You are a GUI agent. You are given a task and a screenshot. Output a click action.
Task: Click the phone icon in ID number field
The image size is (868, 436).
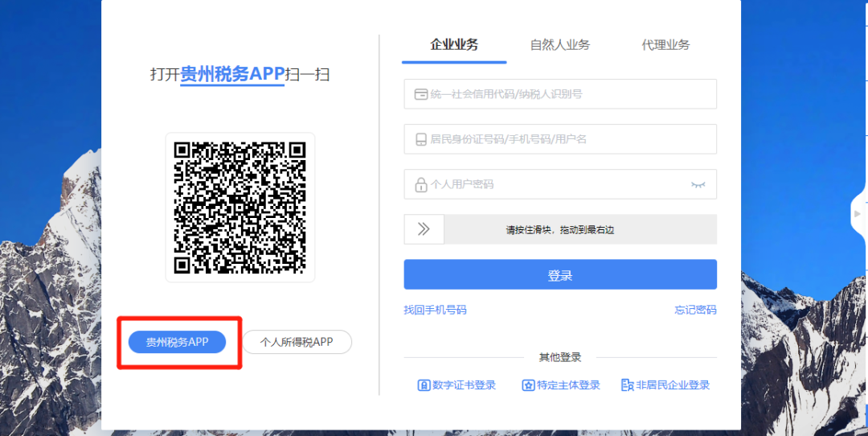point(421,140)
